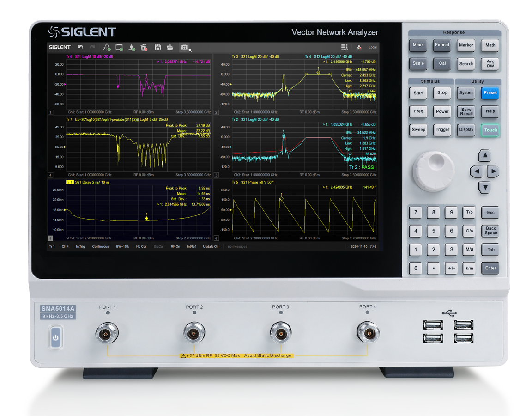Click the camera screenshot icon
Screen dimensions: 532x416
coord(184,47)
